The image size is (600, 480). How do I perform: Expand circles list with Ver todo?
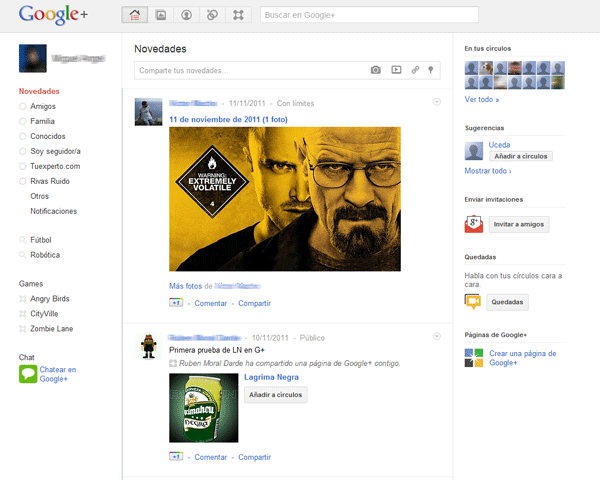[482, 99]
